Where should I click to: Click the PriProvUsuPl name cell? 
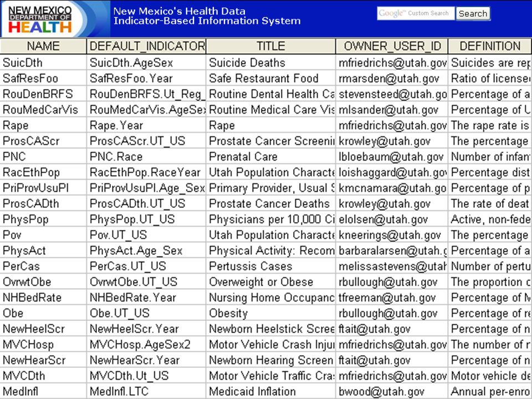43,188
